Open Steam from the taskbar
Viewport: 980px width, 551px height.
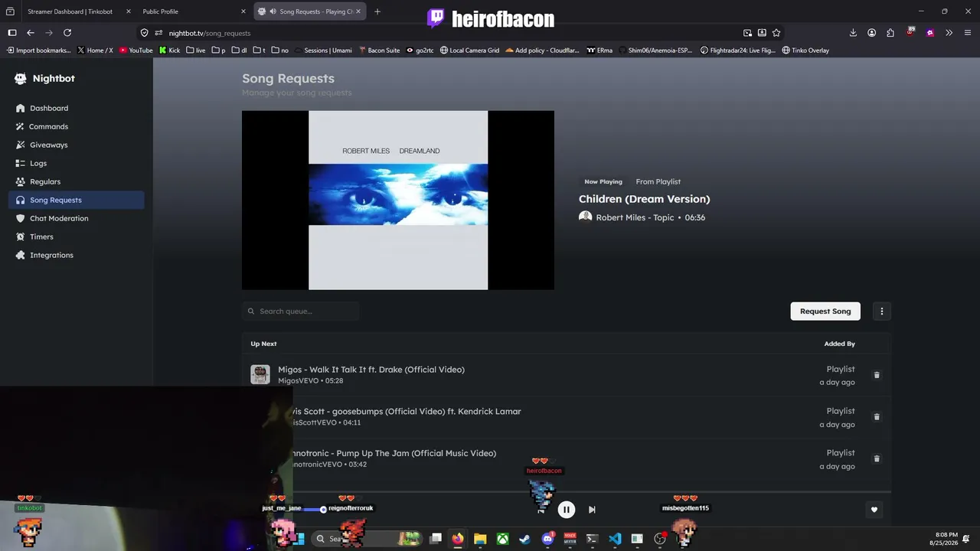pos(524,539)
